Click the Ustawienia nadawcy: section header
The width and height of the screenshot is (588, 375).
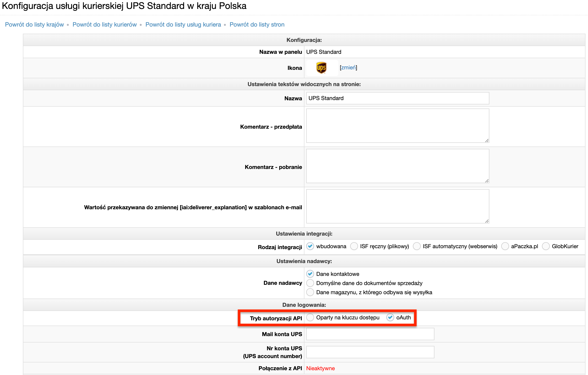tap(304, 261)
